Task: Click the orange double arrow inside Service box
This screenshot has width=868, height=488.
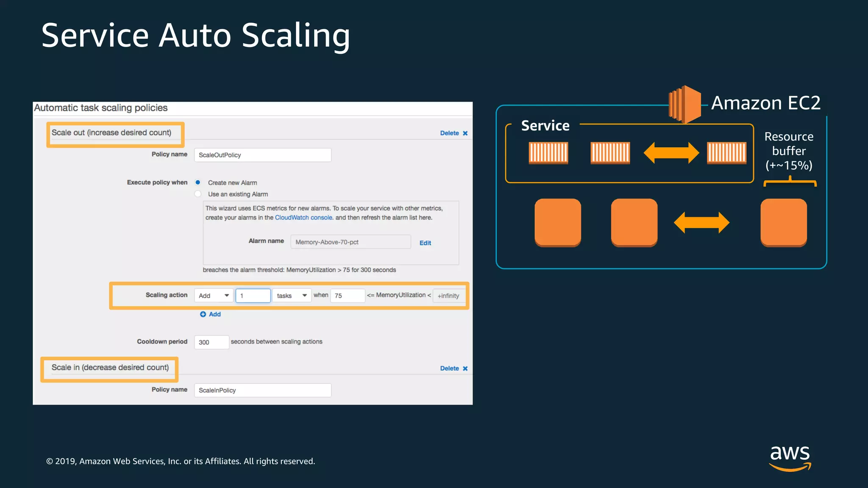Action: tap(671, 152)
